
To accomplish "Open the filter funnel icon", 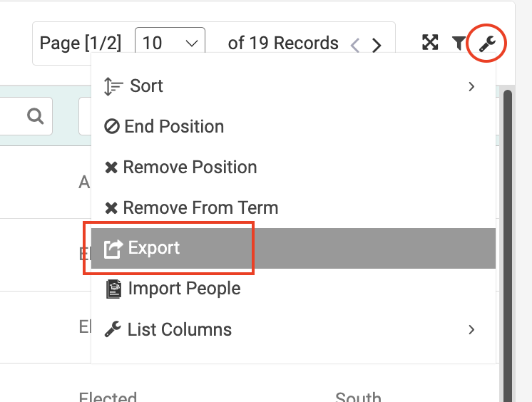I will (459, 43).
